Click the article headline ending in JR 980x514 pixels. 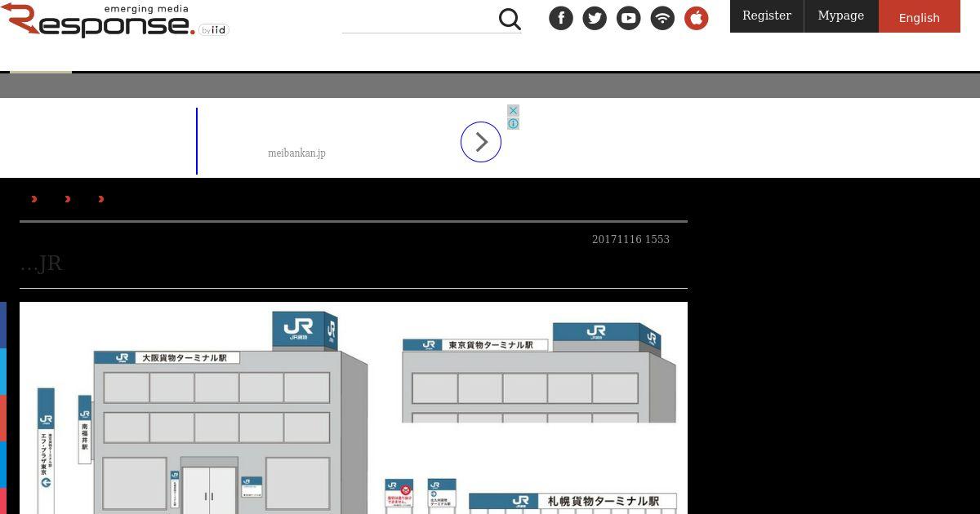click(41, 263)
